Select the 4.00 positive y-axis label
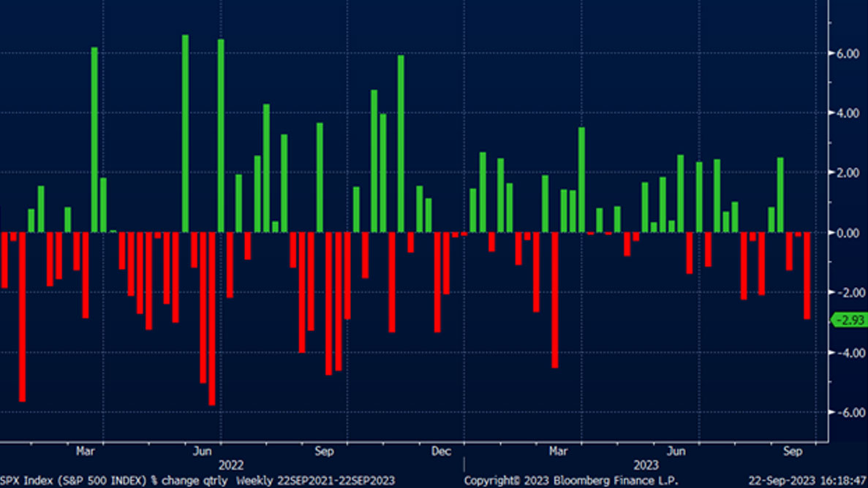The height and width of the screenshot is (488, 868). tap(848, 114)
